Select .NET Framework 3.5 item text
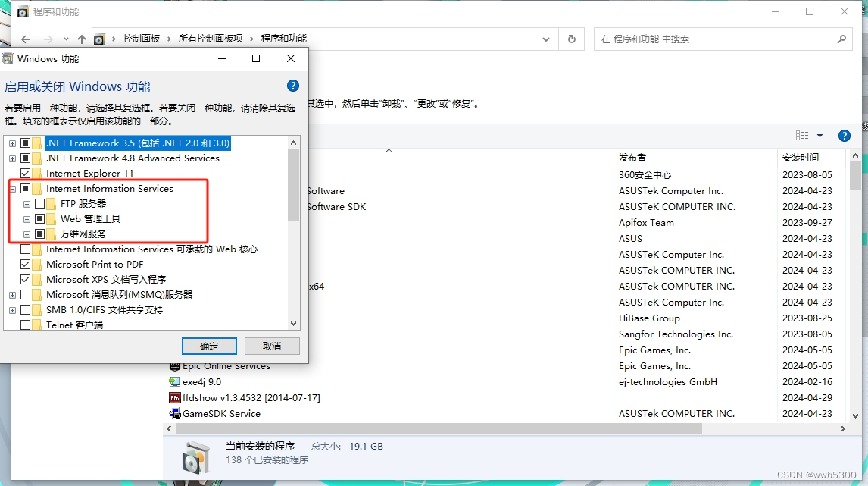The height and width of the screenshot is (486, 868). coord(137,143)
